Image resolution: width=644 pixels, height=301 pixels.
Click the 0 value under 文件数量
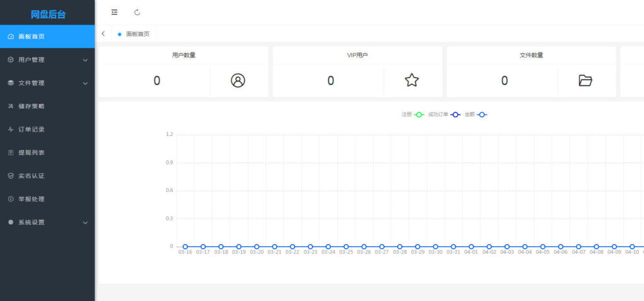point(504,81)
